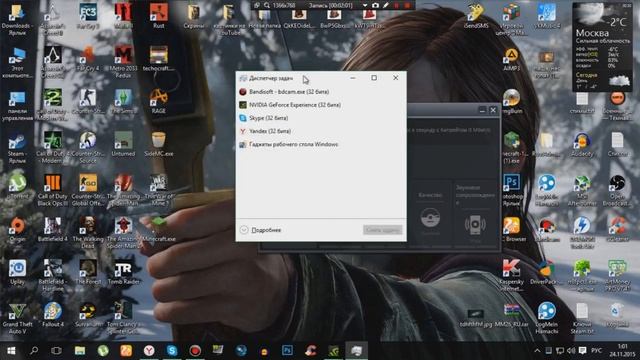Launch Grand Theft Auto V shortcut

[x=17, y=318]
